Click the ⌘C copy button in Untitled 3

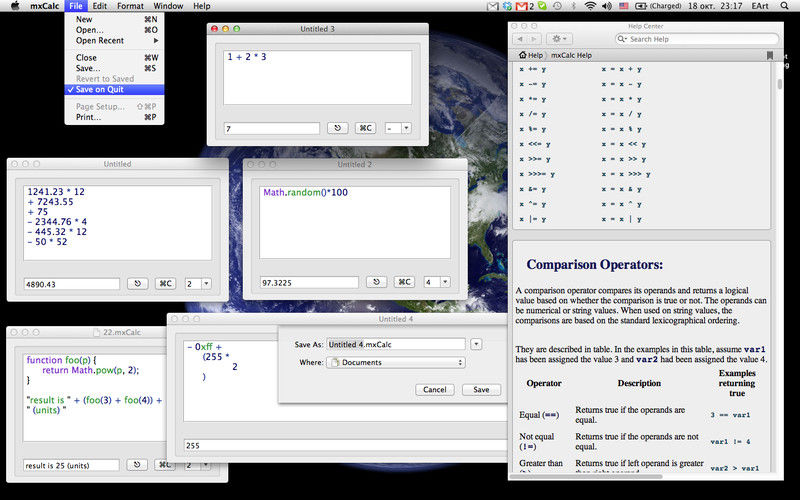(x=365, y=128)
